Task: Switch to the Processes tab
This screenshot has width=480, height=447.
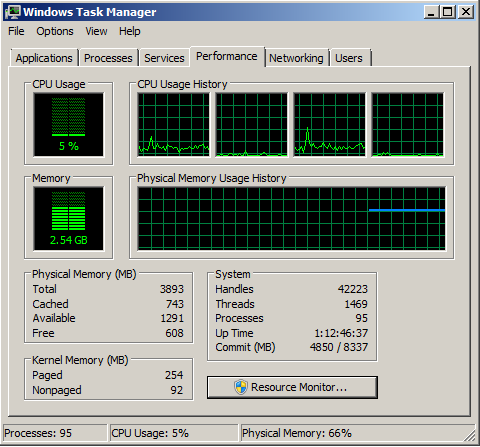Action: tap(108, 58)
